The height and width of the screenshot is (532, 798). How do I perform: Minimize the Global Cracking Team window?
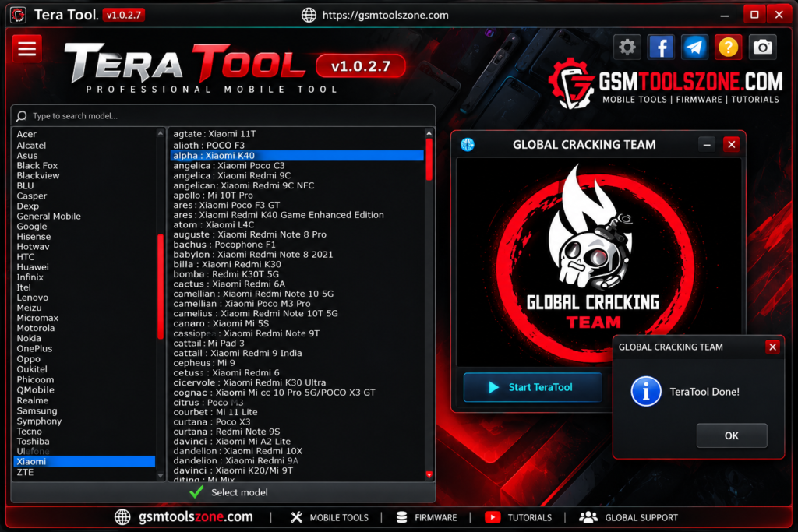pyautogui.click(x=706, y=145)
